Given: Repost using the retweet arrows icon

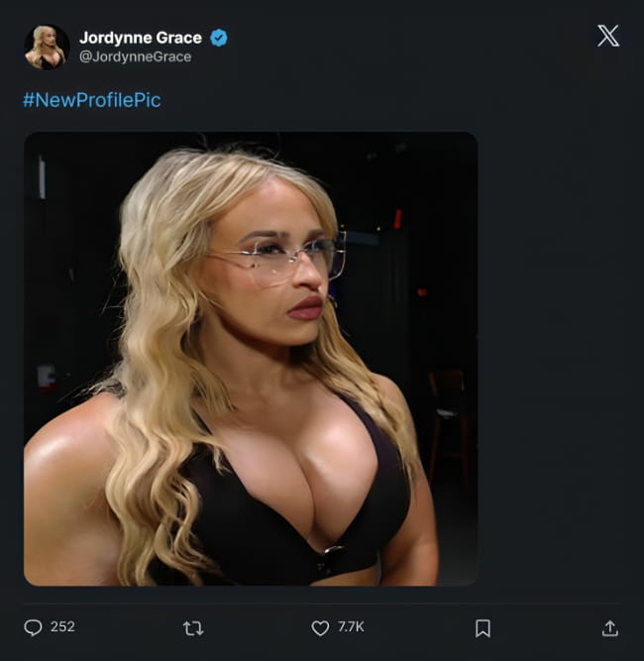Looking at the screenshot, I should click(193, 627).
